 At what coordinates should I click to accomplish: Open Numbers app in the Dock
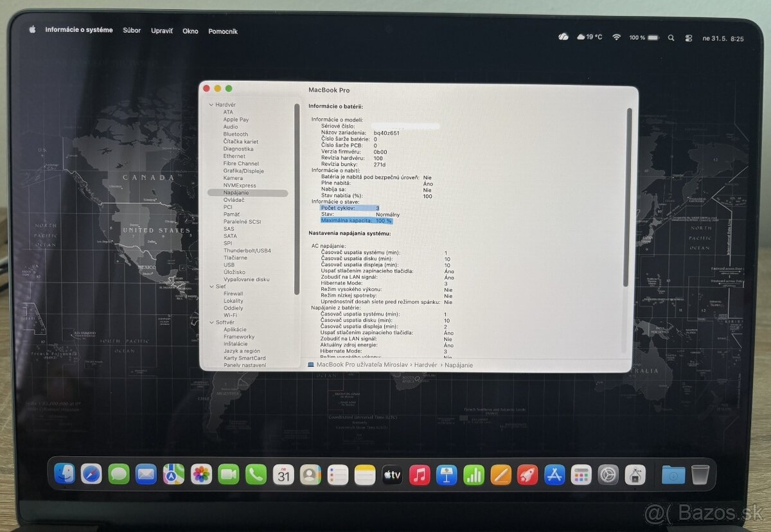pyautogui.click(x=474, y=474)
